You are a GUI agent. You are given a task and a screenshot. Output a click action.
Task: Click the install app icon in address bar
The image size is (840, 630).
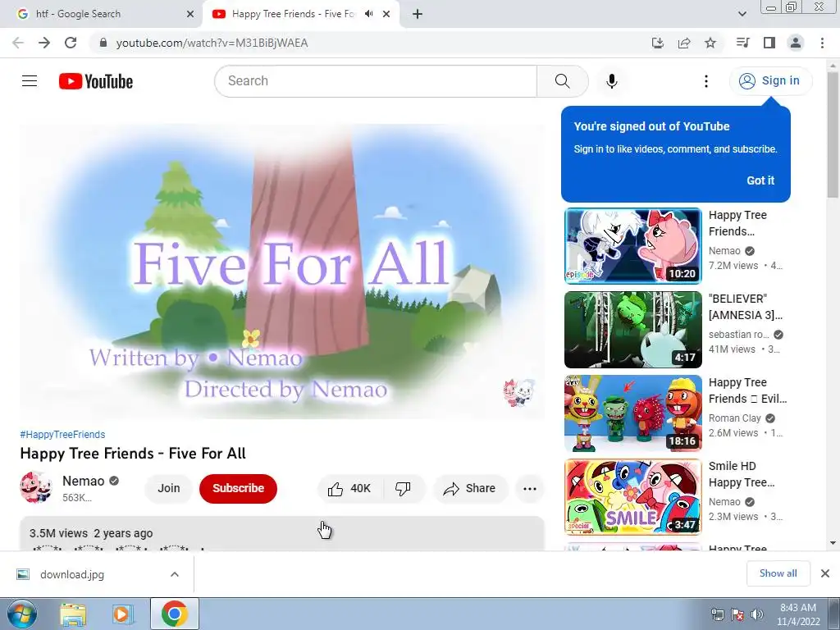click(658, 43)
